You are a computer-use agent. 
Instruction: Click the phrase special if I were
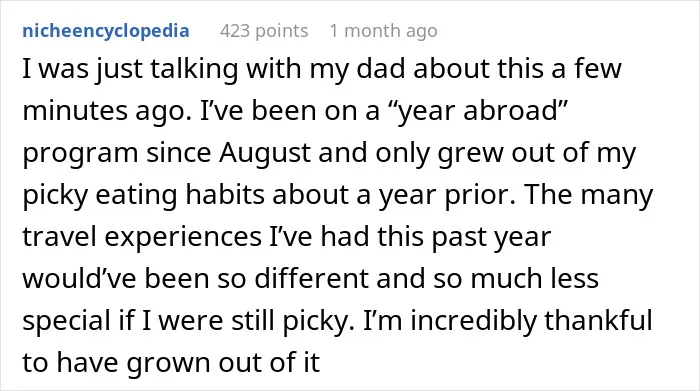click(122, 321)
